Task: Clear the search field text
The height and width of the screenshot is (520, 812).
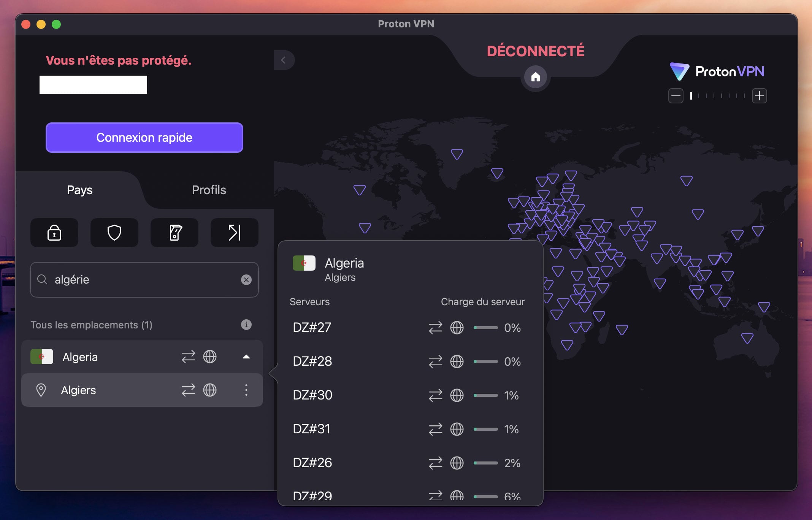Action: [x=246, y=280]
